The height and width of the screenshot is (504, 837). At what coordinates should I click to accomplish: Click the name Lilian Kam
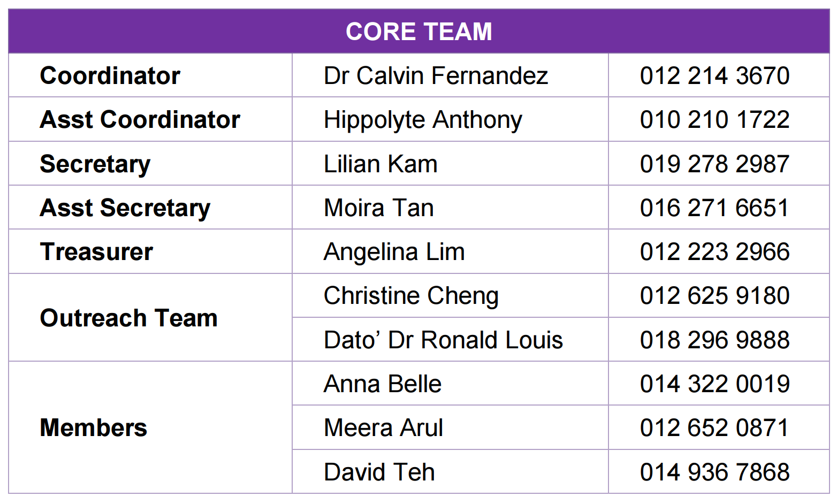click(x=381, y=164)
